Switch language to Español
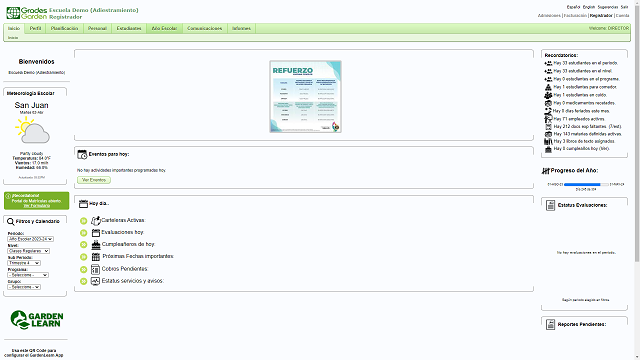Image resolution: width=640 pixels, height=360 pixels. click(x=573, y=7)
